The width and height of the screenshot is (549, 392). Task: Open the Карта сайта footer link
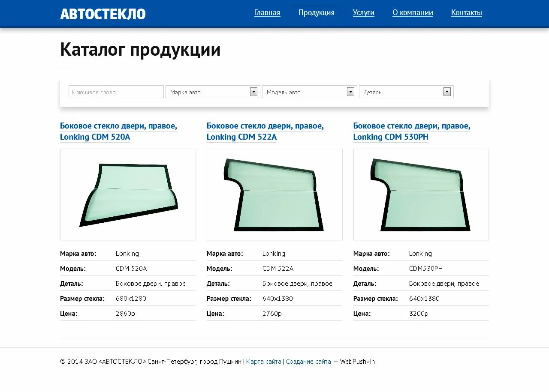tap(264, 362)
